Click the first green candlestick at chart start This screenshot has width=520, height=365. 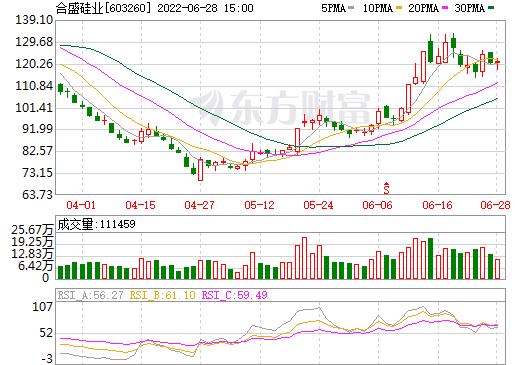click(x=60, y=88)
